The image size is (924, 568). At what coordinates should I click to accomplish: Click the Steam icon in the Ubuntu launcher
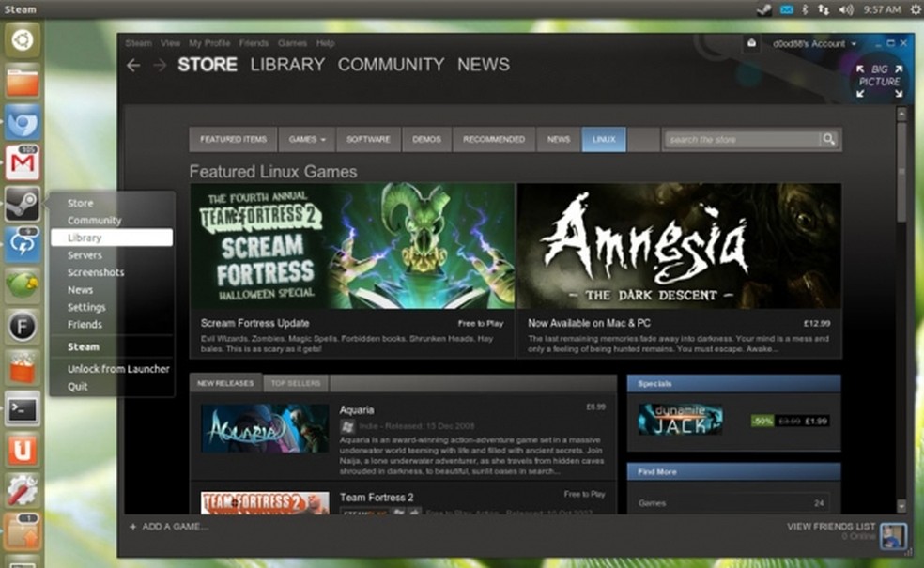[x=21, y=205]
